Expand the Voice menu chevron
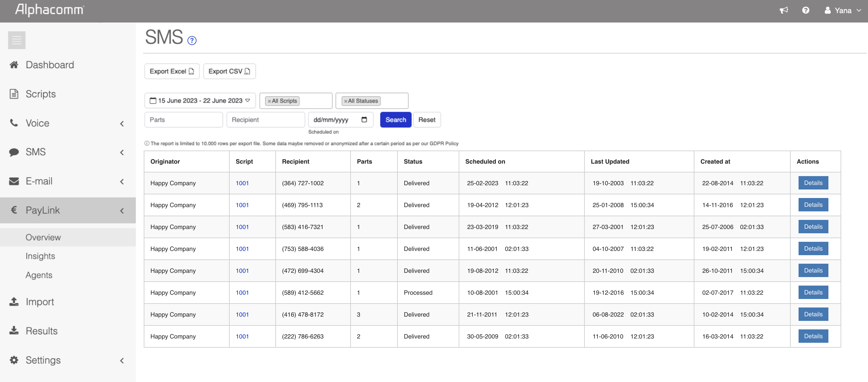The image size is (868, 382). (122, 123)
